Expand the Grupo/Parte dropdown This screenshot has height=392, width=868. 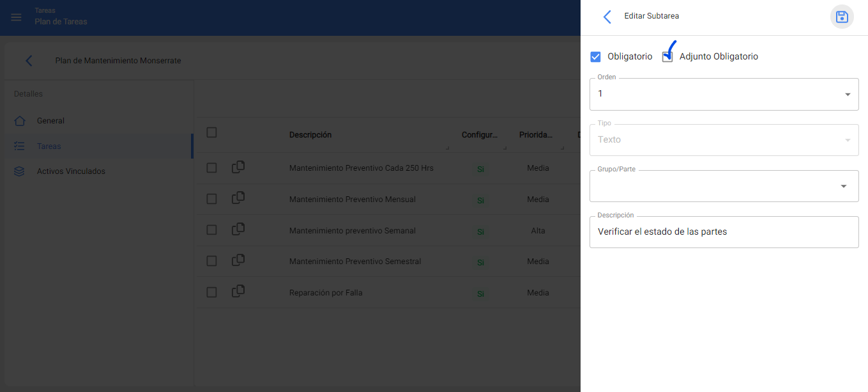click(724, 186)
